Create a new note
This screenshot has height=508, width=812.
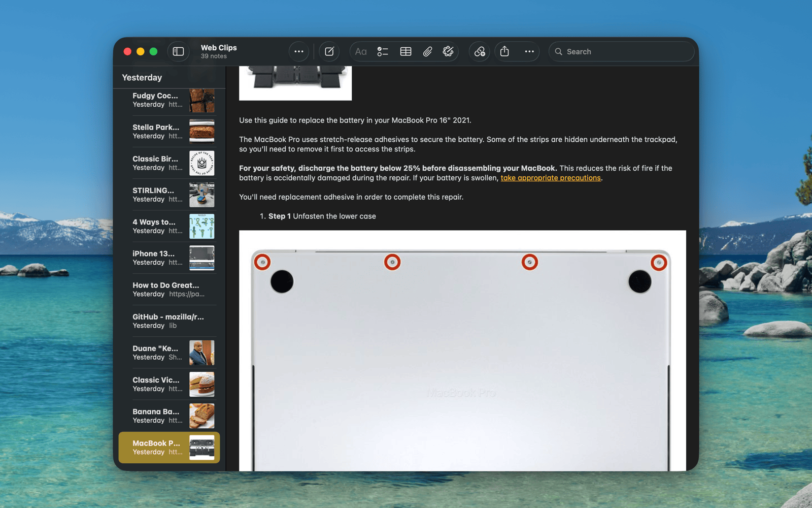click(x=329, y=51)
